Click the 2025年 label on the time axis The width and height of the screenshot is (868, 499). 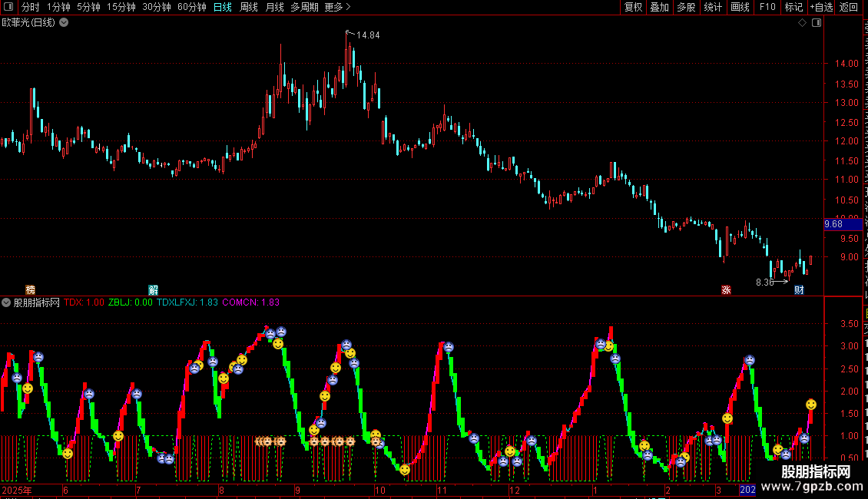tap(17, 490)
